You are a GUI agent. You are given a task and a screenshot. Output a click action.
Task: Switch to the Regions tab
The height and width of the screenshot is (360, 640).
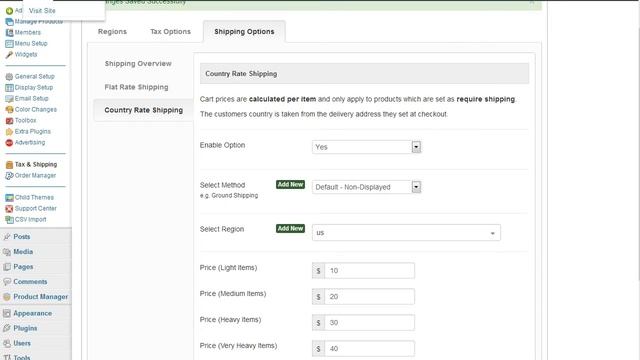112,32
